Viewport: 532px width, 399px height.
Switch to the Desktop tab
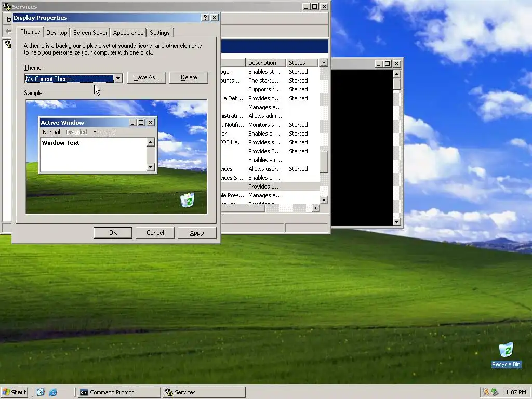57,33
